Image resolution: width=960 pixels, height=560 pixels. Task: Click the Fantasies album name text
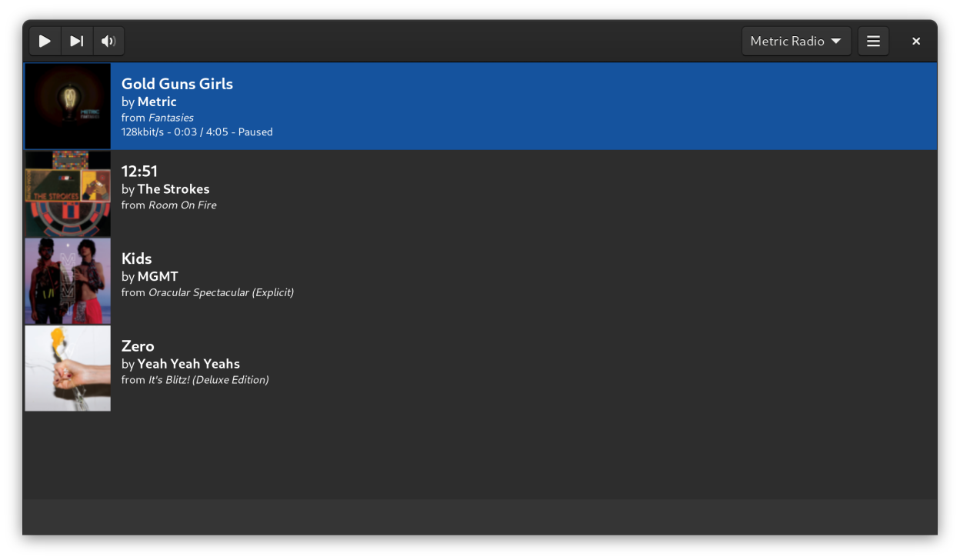pyautogui.click(x=171, y=118)
